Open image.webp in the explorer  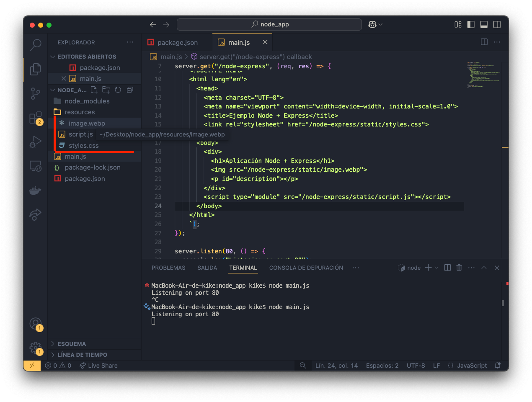point(95,123)
